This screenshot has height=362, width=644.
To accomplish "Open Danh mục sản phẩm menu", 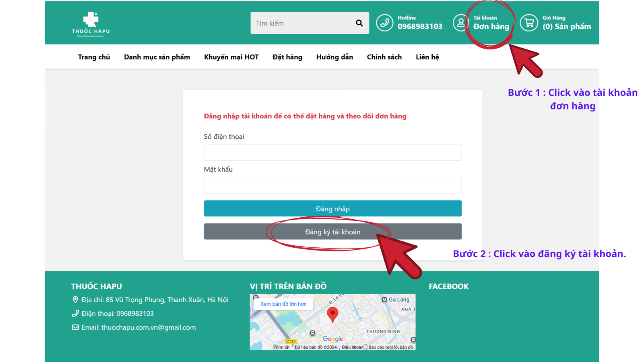I will [157, 57].
